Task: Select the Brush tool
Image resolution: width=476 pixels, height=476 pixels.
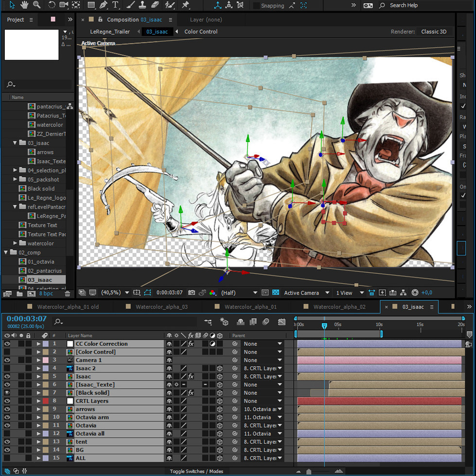Action: [x=130, y=5]
